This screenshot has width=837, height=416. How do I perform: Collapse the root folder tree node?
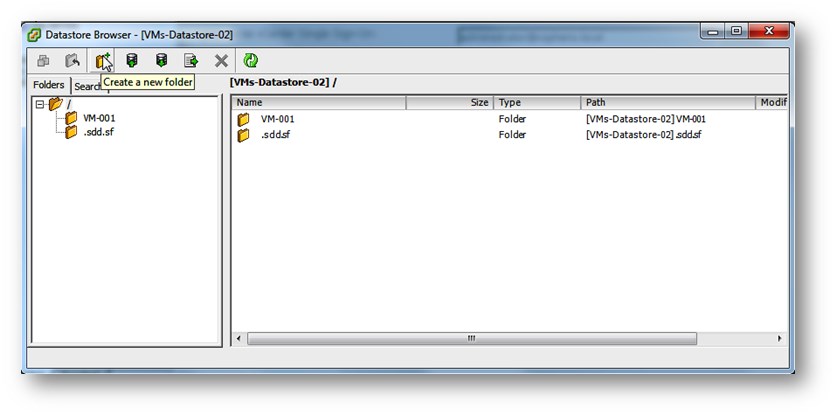[x=39, y=104]
